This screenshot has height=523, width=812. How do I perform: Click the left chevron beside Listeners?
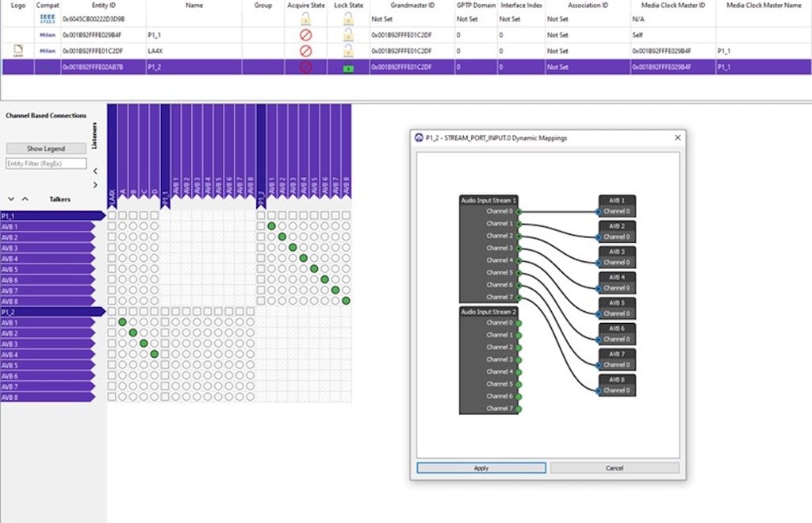click(x=95, y=171)
